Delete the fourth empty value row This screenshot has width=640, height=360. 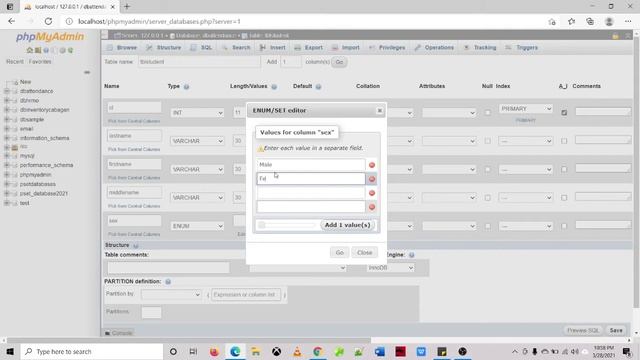[372, 207]
